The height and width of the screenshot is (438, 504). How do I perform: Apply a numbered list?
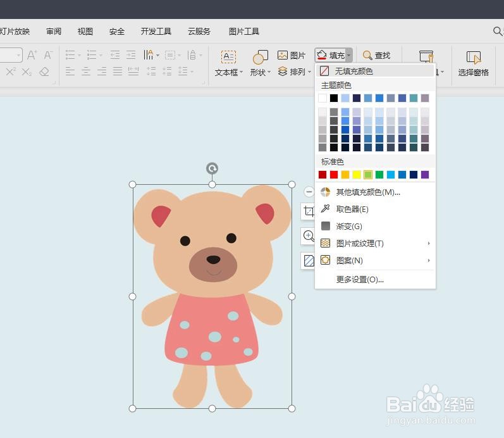92,55
